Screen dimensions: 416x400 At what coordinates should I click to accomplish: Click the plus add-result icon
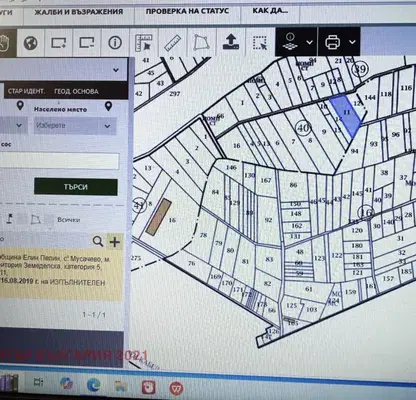115,242
